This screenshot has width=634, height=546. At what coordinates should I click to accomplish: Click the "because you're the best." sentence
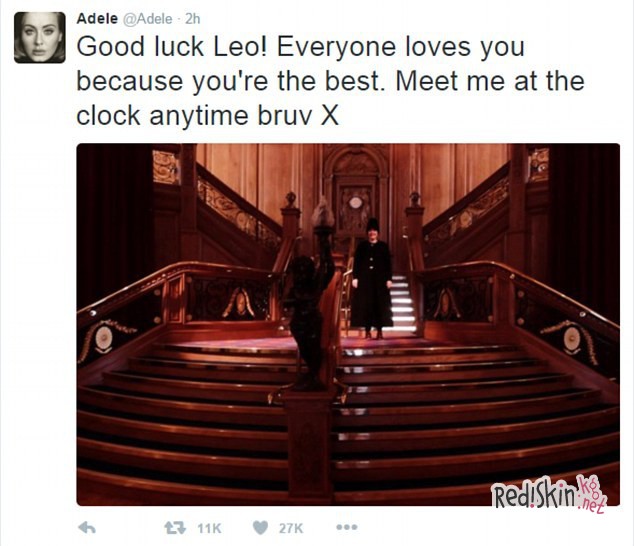click(x=230, y=82)
